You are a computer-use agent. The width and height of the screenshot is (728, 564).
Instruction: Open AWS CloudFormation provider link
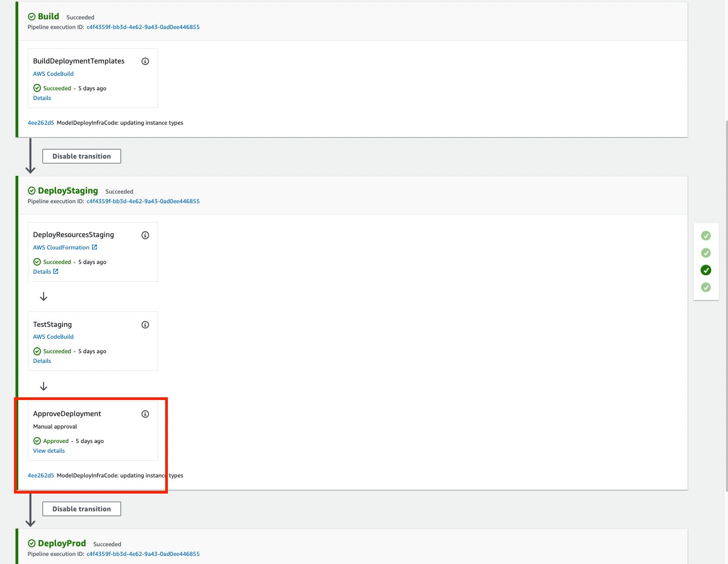coord(61,247)
